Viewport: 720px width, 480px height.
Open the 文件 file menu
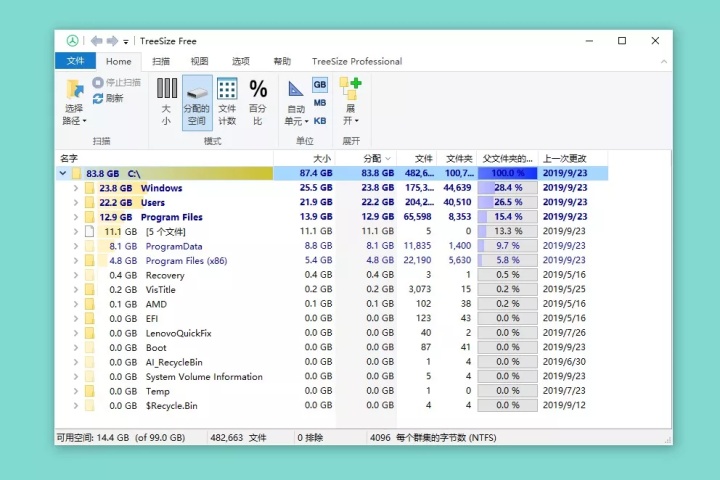pyautogui.click(x=75, y=61)
